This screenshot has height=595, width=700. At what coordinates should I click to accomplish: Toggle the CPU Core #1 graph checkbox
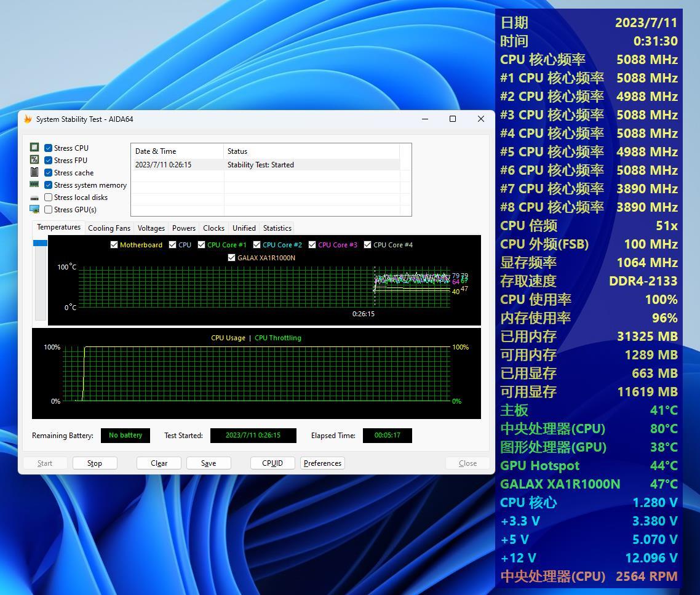click(201, 245)
